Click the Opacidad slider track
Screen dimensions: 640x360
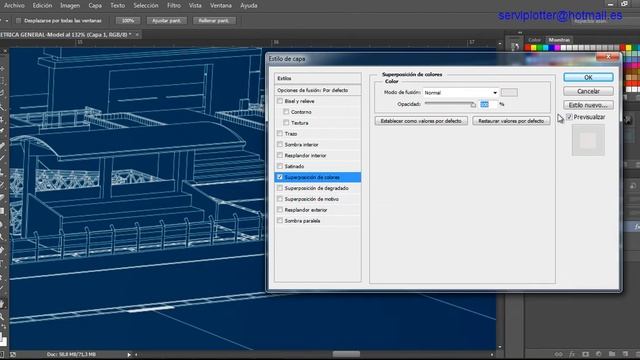[x=449, y=104]
